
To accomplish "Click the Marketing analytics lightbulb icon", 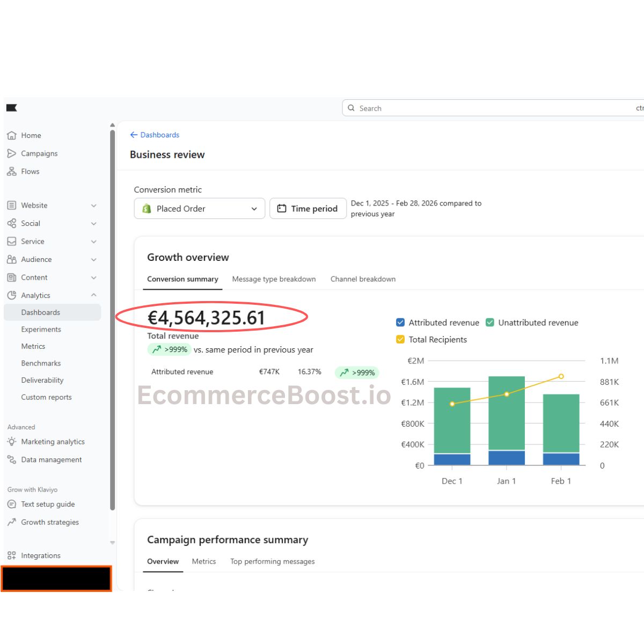I will pyautogui.click(x=12, y=442).
